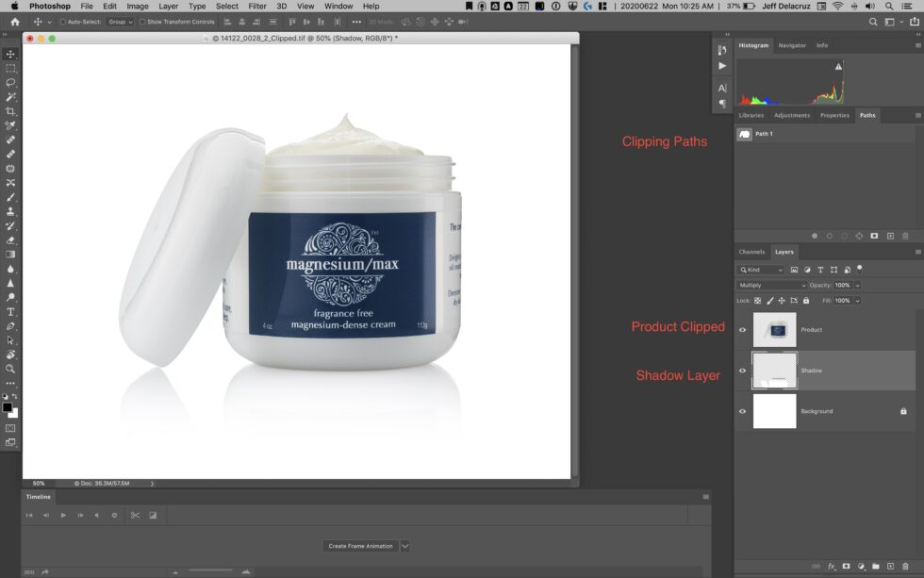924x578 pixels.
Task: Select the Lasso tool
Action: coord(10,82)
